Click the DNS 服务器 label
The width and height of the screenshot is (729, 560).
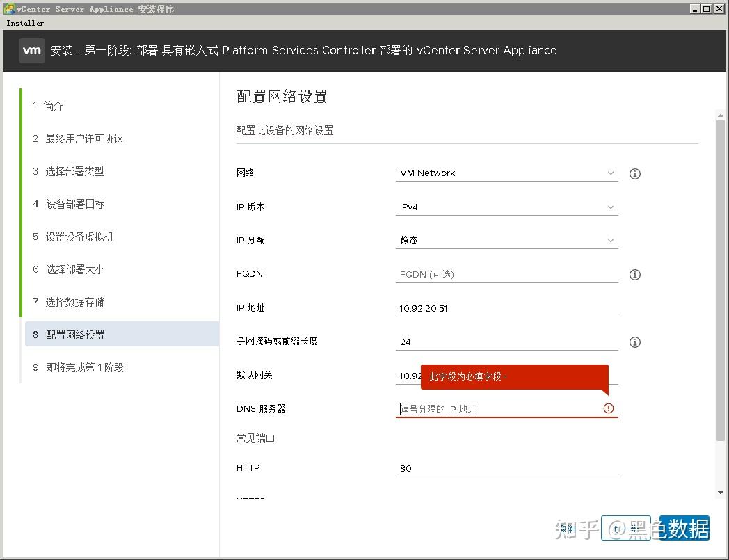(x=261, y=408)
